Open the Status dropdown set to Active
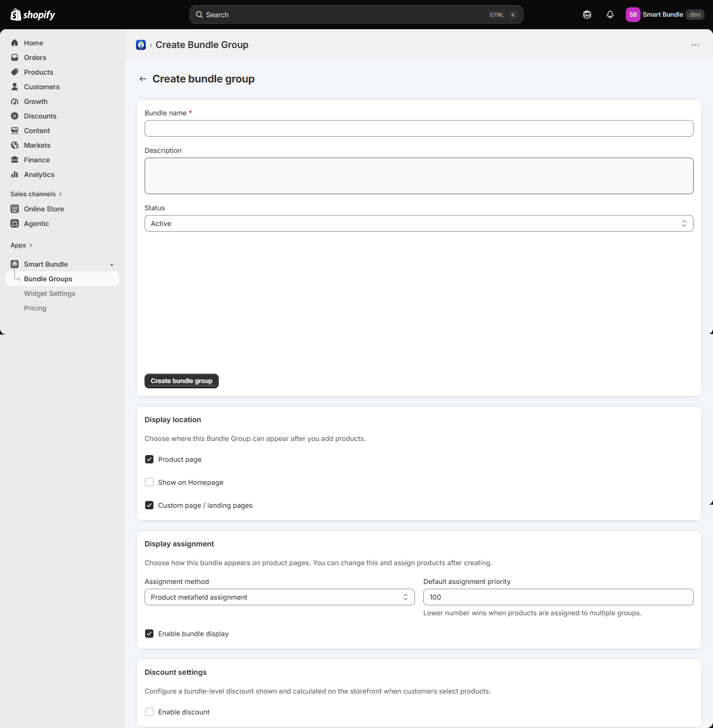 [419, 223]
